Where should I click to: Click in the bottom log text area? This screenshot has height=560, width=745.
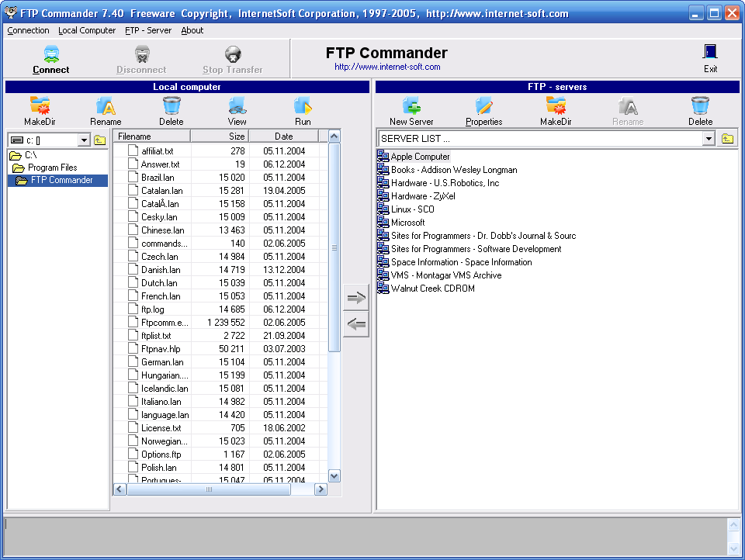coord(365,536)
